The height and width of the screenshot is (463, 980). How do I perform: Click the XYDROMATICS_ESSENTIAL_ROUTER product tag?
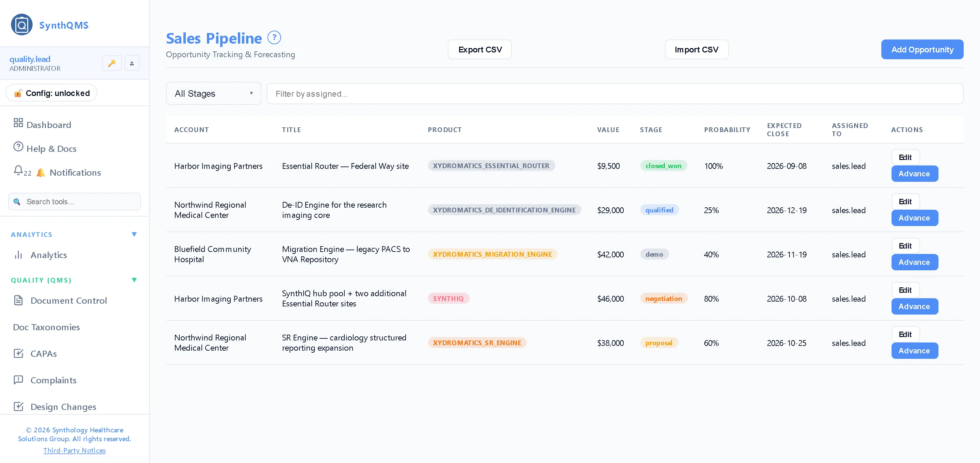pyautogui.click(x=491, y=166)
